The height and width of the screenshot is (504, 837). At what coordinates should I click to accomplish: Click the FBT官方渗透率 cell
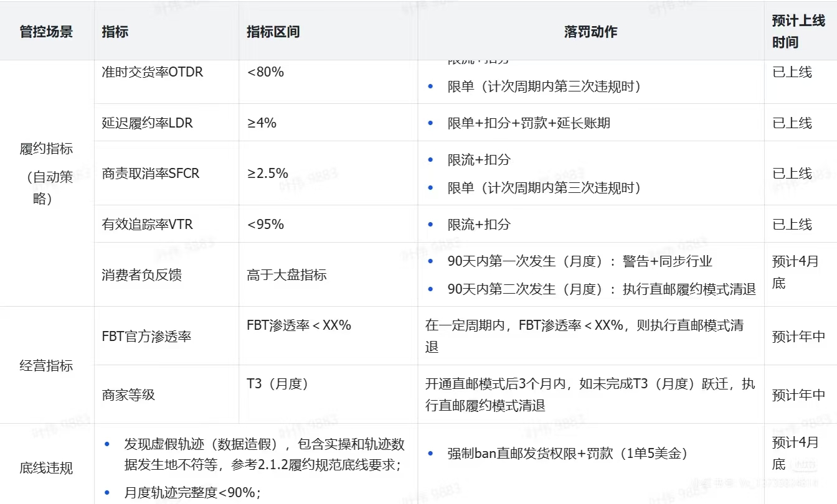pos(146,337)
